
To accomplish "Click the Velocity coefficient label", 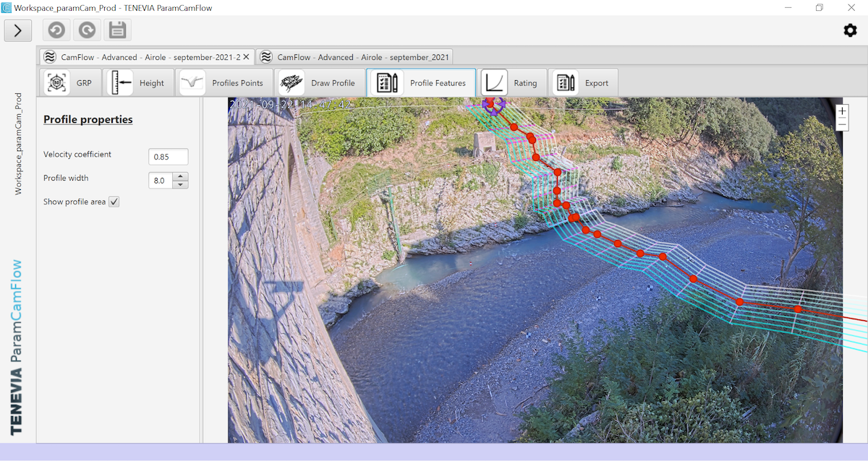I will 77,155.
